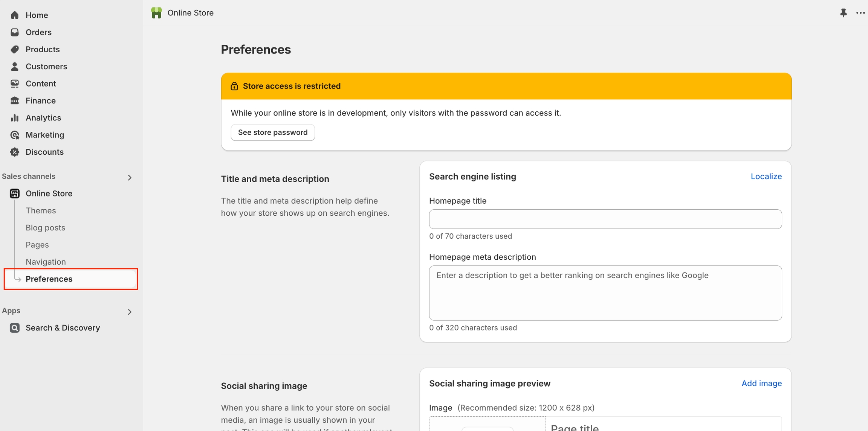Click the Search & Discovery app icon
The width and height of the screenshot is (868, 431).
[15, 328]
